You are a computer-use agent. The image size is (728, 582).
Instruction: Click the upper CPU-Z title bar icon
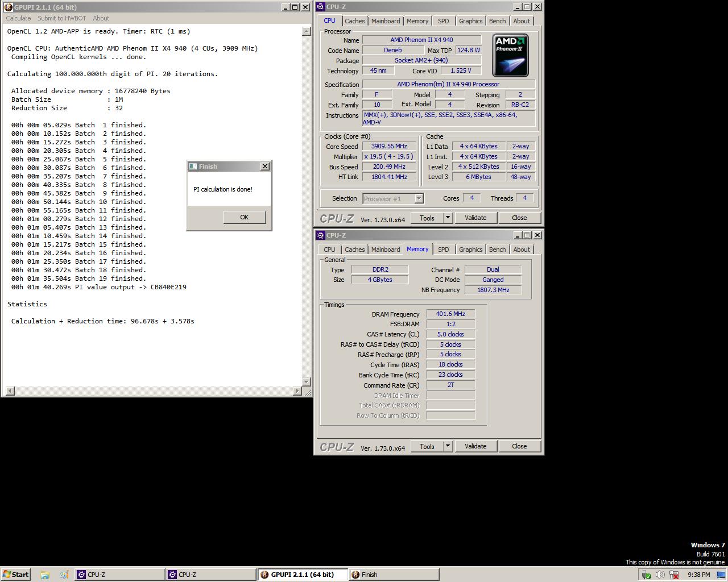pos(321,7)
